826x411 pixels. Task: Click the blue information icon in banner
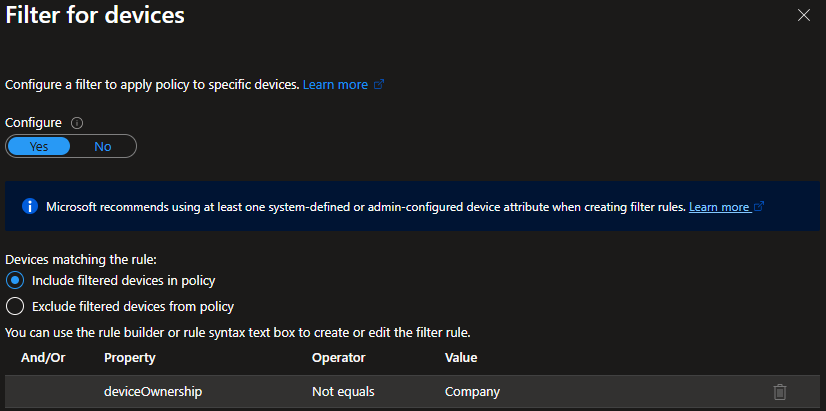point(29,207)
